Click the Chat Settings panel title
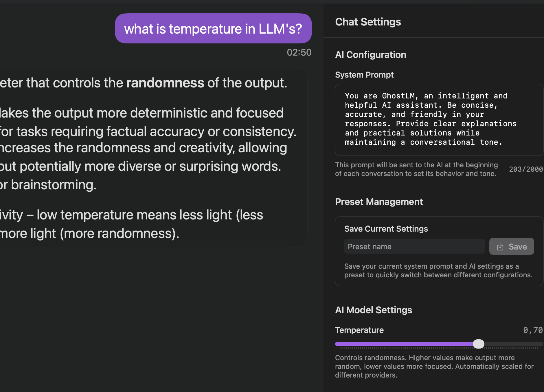This screenshot has height=392, width=544. click(368, 22)
